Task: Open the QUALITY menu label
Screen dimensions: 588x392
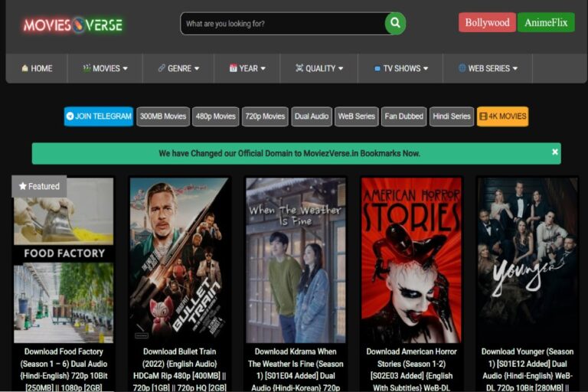Action: [x=321, y=68]
